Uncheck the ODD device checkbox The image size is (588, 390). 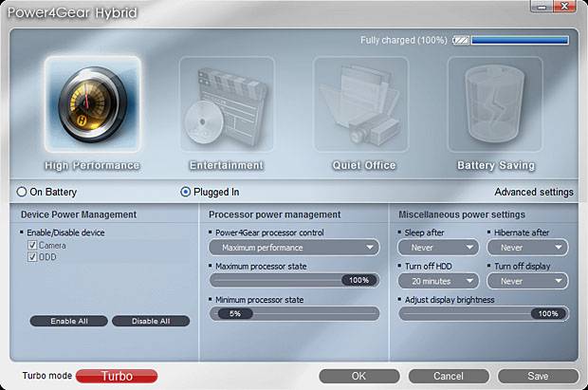click(32, 257)
